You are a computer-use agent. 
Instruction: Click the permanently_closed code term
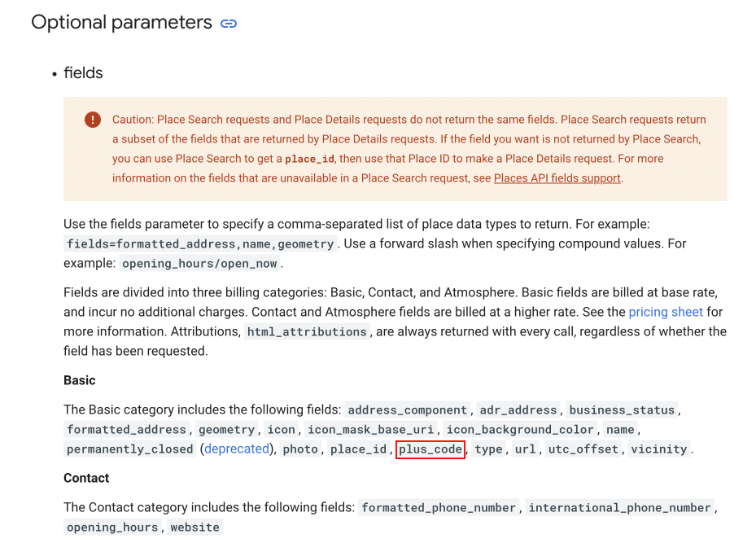pos(129,449)
